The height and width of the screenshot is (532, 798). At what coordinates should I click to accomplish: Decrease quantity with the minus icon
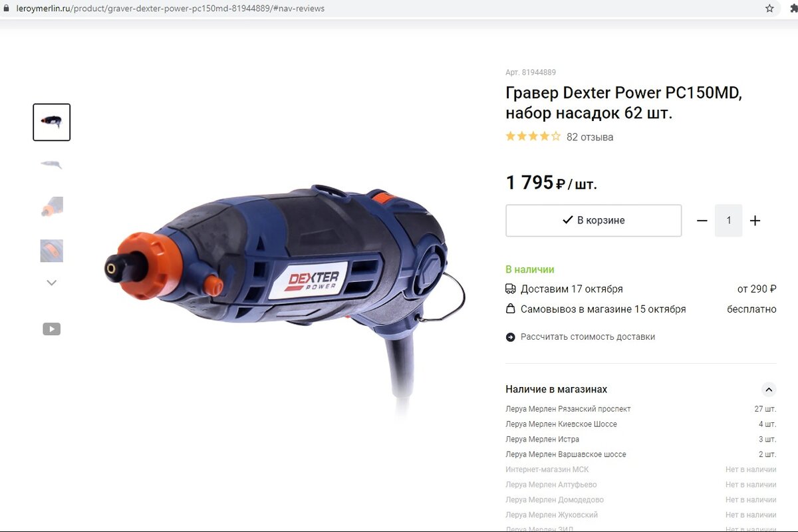point(702,221)
